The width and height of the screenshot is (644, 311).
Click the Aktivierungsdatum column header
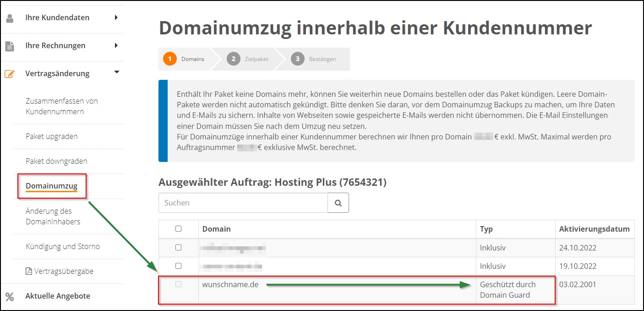(x=595, y=229)
